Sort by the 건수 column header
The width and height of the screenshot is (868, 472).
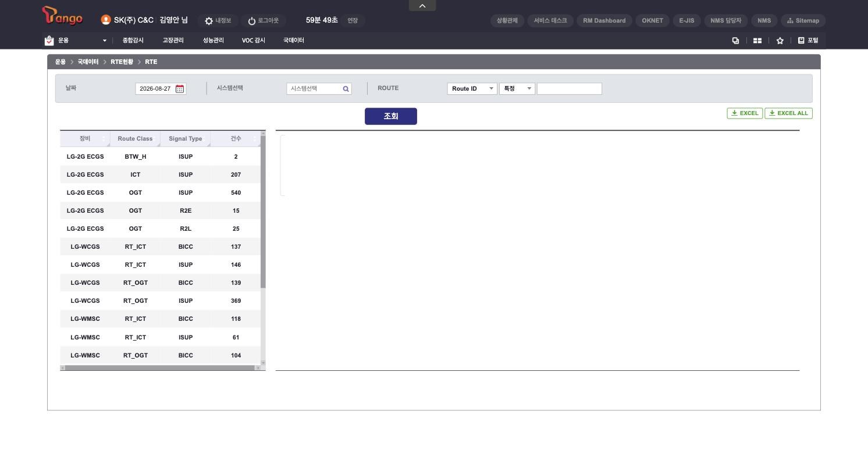pos(236,139)
